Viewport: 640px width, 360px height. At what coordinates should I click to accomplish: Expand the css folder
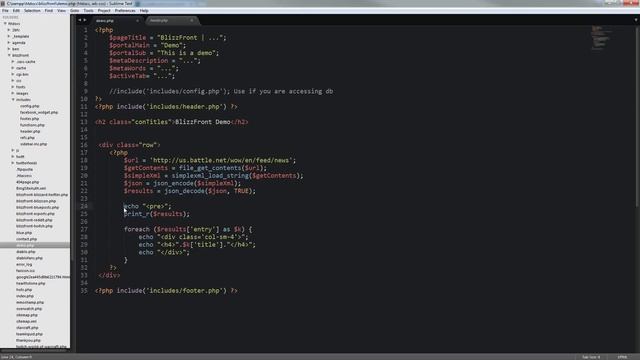[13, 81]
